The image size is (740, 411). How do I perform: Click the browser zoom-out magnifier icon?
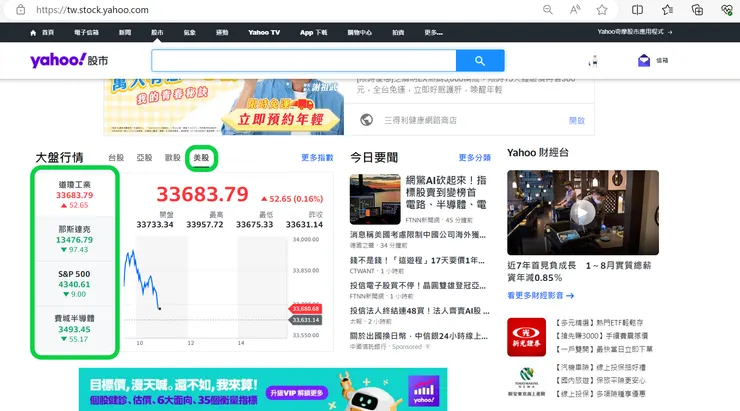click(x=547, y=9)
